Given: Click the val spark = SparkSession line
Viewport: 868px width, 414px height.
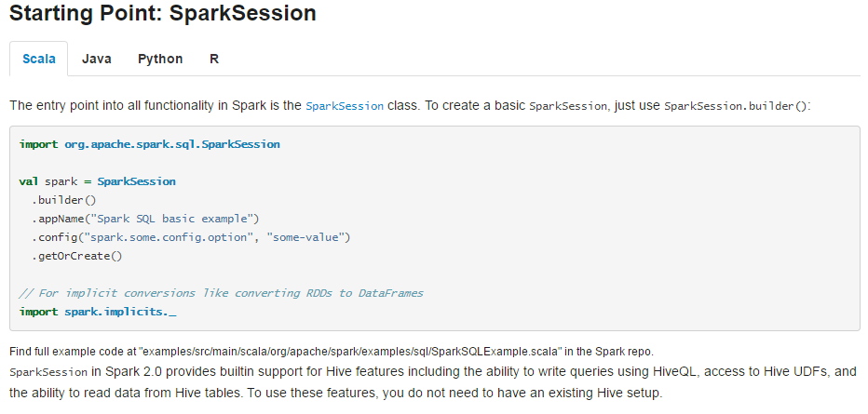Looking at the screenshot, I should pos(98,181).
